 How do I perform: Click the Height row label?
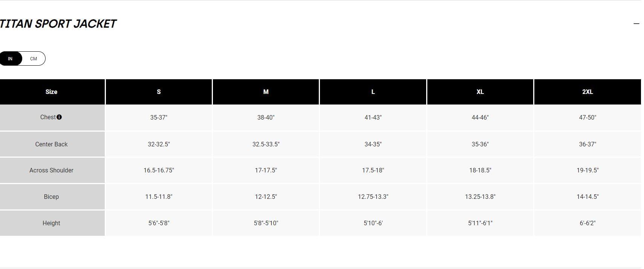tap(51, 223)
